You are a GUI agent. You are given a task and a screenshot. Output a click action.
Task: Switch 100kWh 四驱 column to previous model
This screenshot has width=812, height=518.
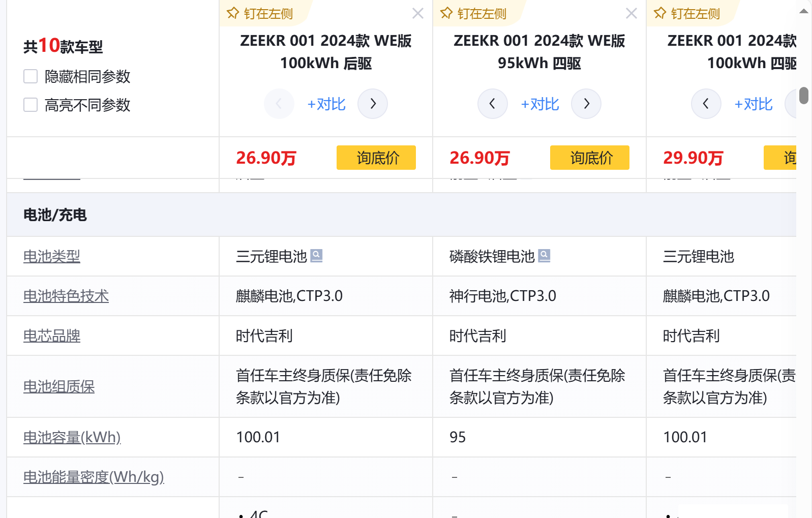(x=706, y=104)
